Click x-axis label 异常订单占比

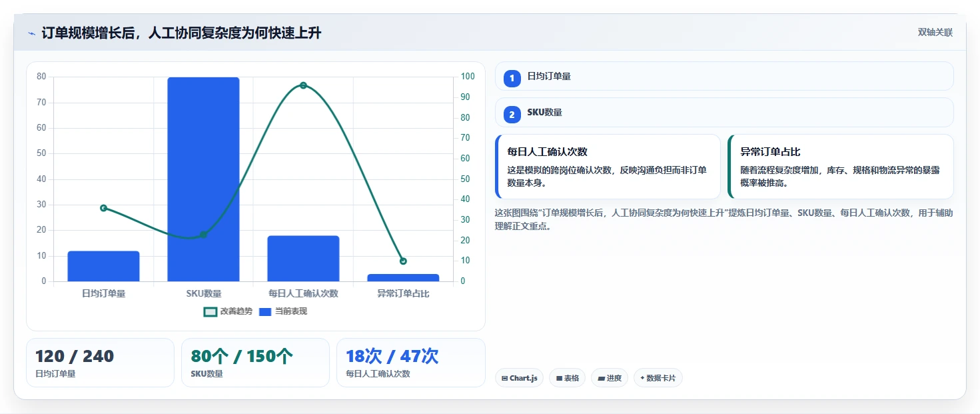[x=403, y=293]
